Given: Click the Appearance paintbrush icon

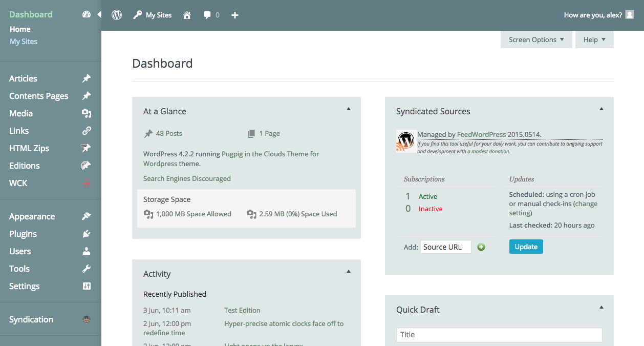Looking at the screenshot, I should [87, 216].
